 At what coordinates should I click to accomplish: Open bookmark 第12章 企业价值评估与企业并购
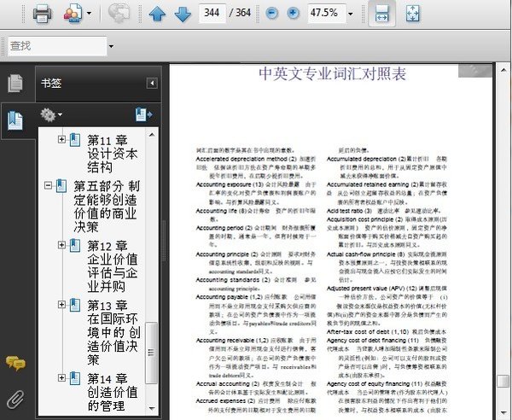point(112,265)
